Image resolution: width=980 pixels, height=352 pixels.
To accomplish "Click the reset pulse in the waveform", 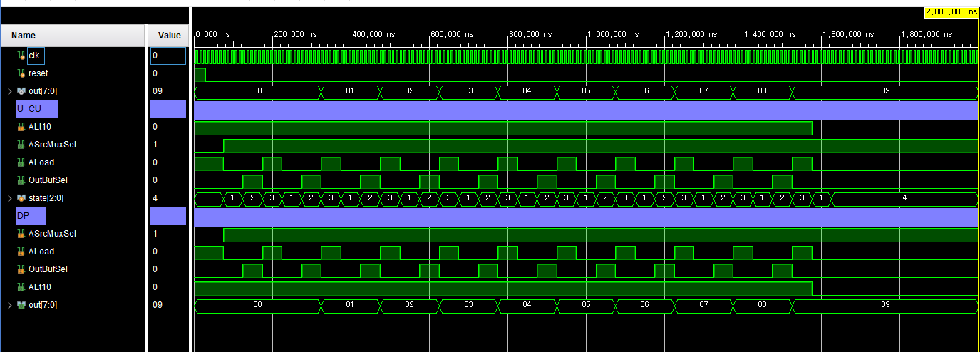I will 200,74.
